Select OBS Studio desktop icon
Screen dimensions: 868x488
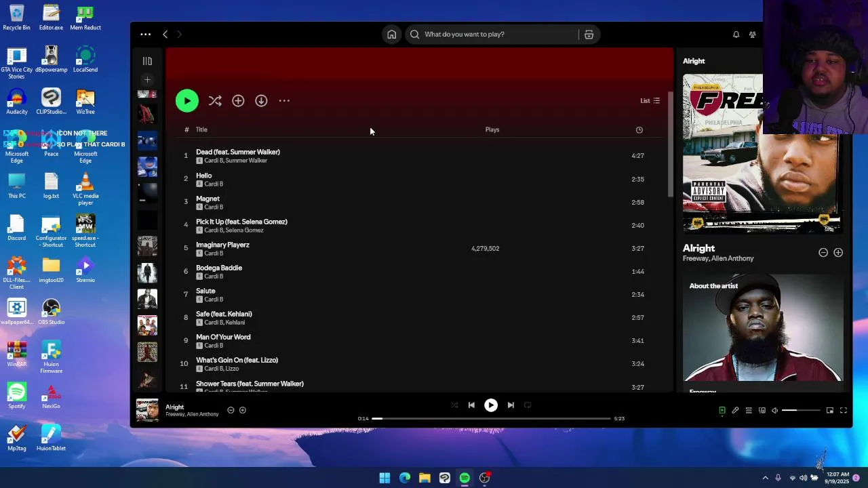point(51,312)
